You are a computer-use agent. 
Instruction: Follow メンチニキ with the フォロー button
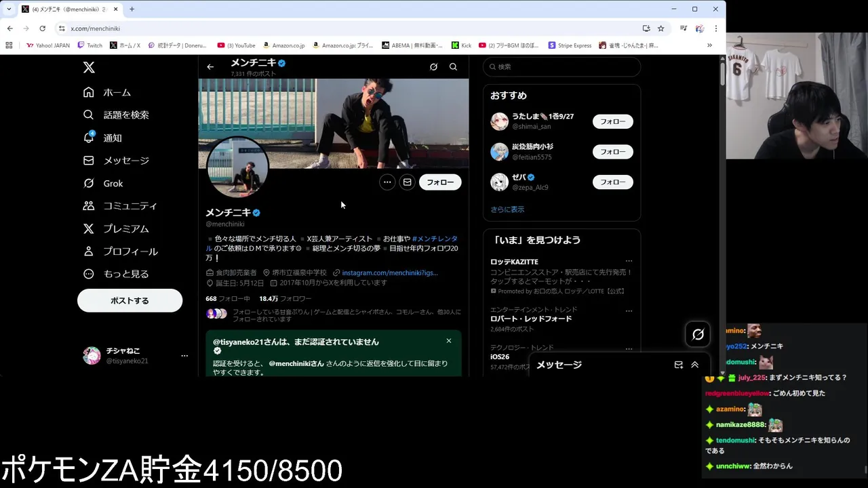click(440, 182)
